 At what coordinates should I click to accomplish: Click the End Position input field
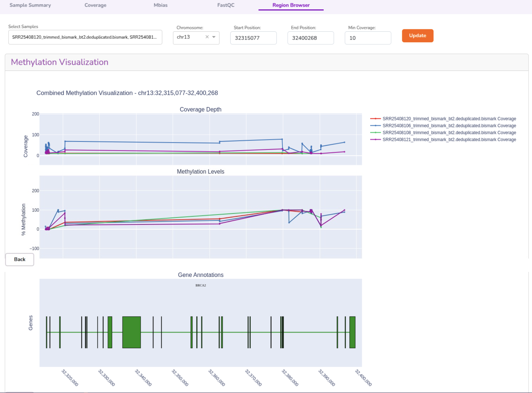tap(311, 38)
